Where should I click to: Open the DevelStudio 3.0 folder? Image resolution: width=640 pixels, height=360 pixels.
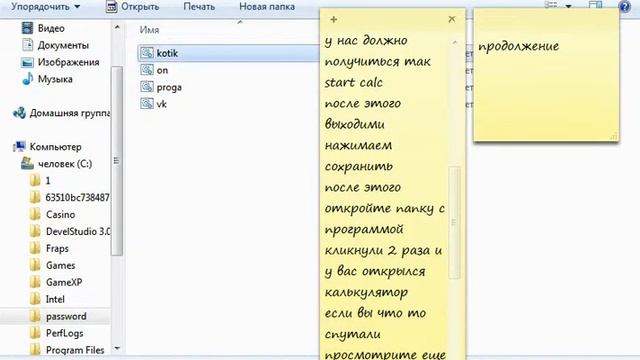tap(78, 231)
